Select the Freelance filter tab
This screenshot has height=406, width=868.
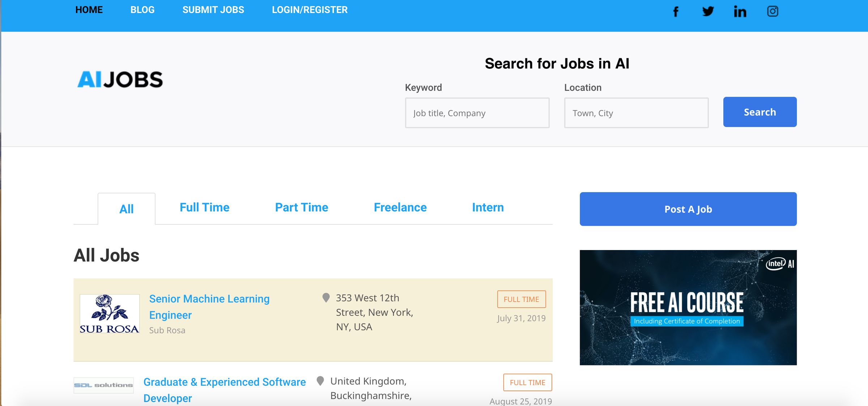400,207
